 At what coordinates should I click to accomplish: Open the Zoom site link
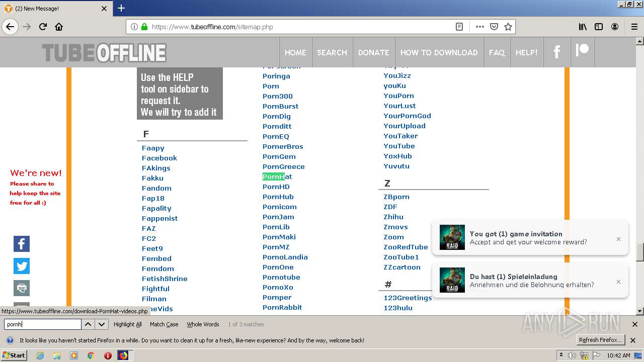point(393,237)
